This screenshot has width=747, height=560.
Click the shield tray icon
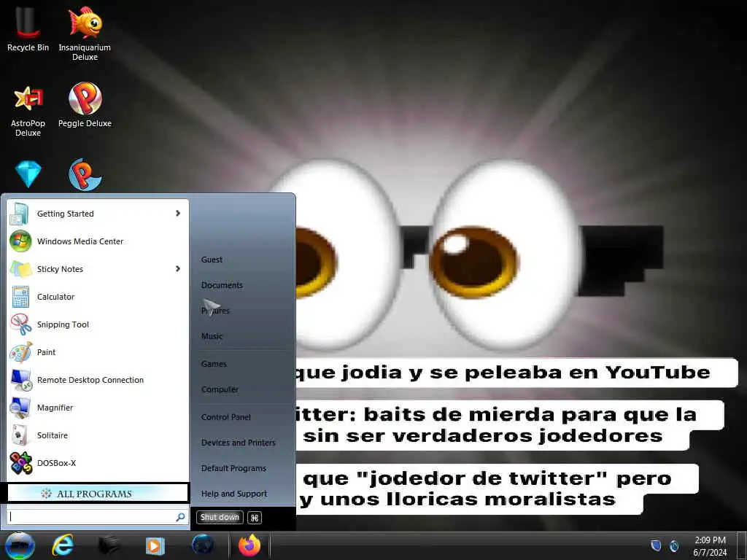click(x=656, y=545)
